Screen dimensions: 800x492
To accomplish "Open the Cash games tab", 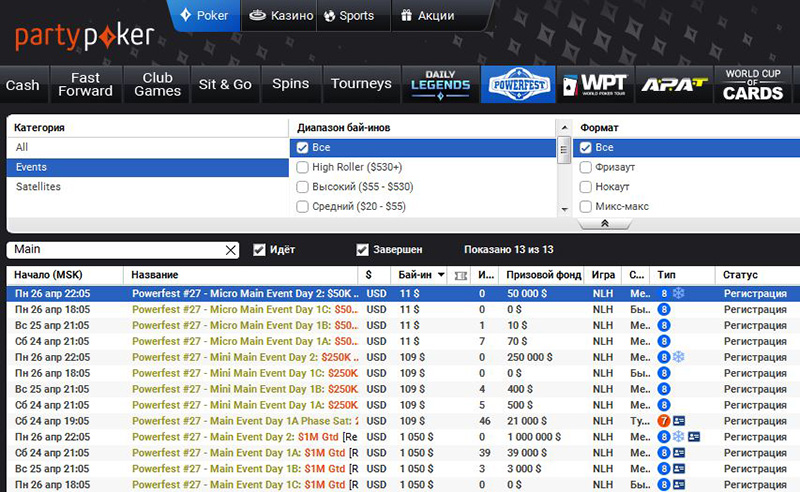I will [23, 85].
